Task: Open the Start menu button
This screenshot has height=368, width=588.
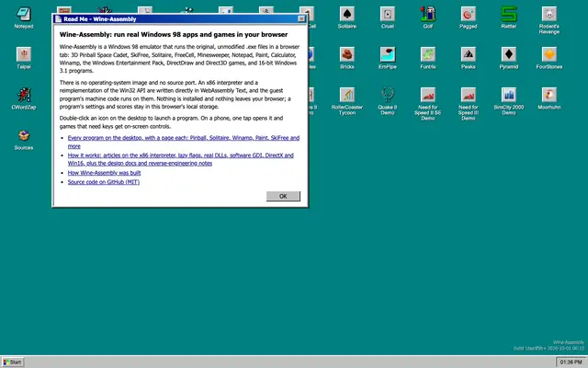Action: point(13,362)
